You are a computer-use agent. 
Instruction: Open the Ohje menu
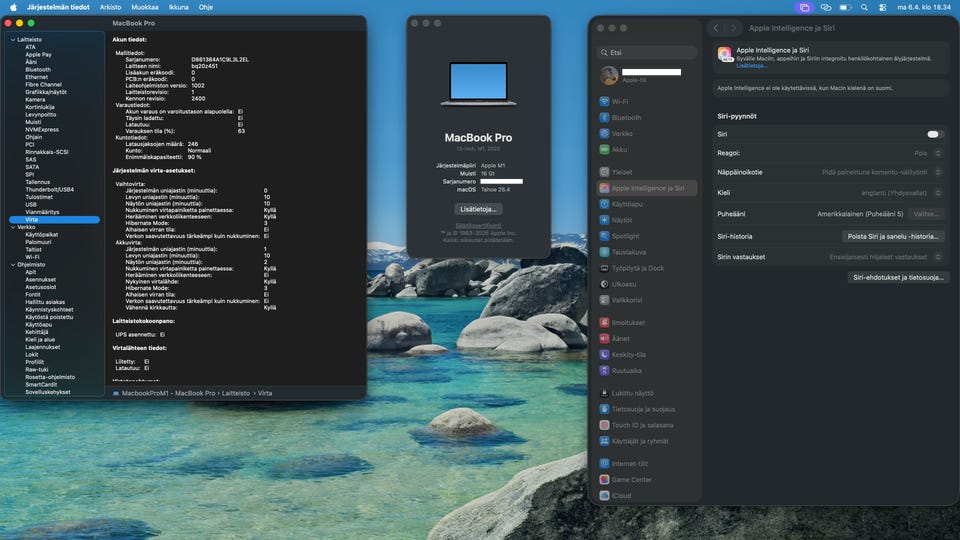[x=206, y=7]
